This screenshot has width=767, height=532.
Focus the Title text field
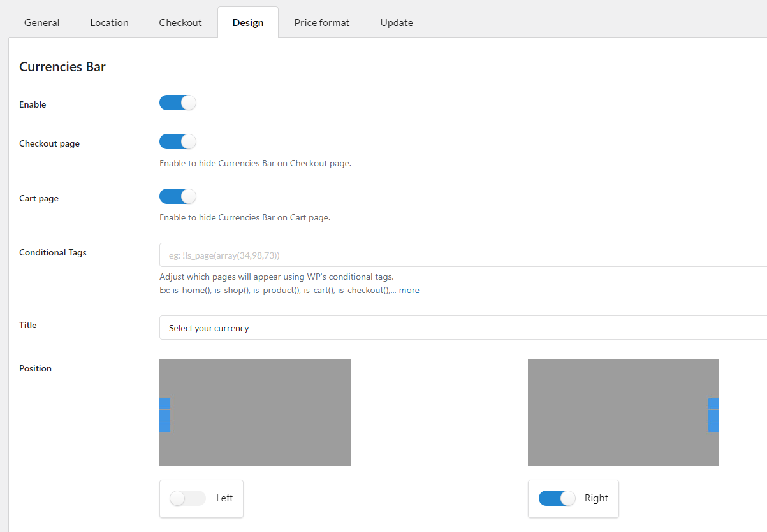pyautogui.click(x=462, y=328)
